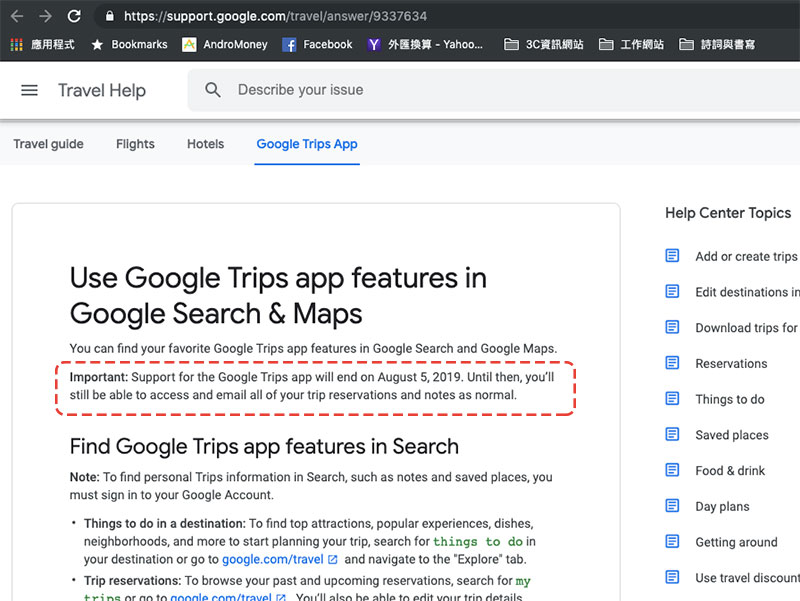Open Day plans help topic
The height and width of the screenshot is (601, 800).
pyautogui.click(x=722, y=507)
